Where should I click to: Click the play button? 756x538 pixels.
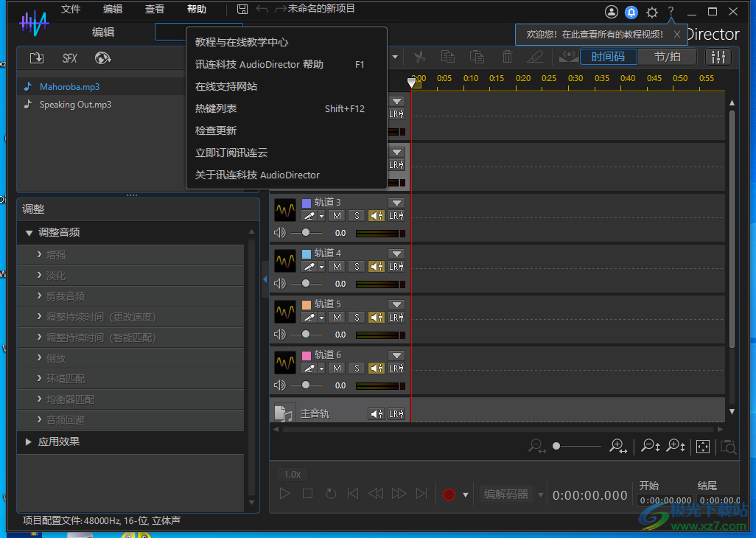(284, 494)
